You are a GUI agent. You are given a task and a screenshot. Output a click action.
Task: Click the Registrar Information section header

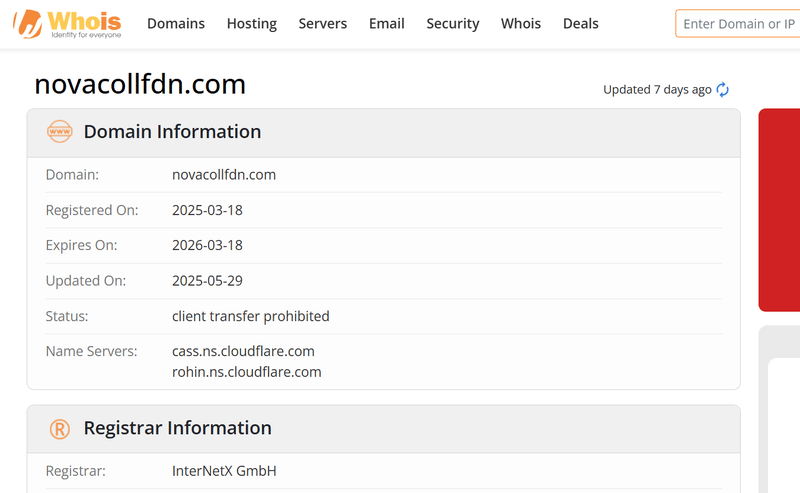click(384, 429)
